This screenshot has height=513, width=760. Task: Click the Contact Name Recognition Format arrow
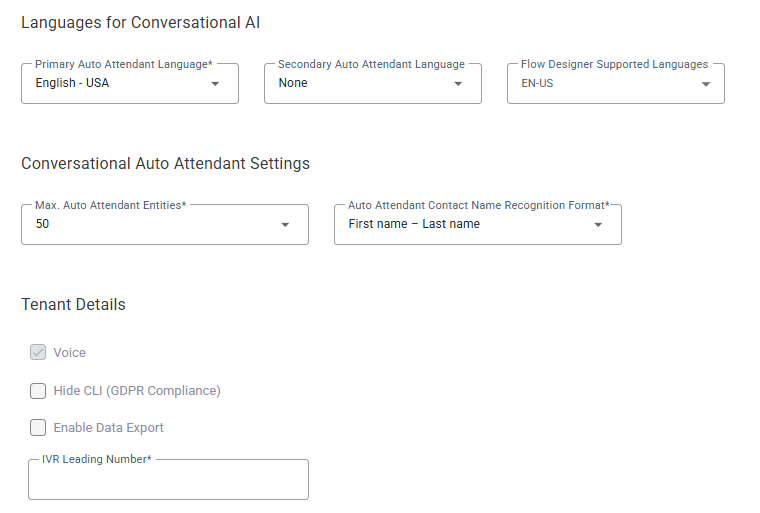tap(598, 225)
